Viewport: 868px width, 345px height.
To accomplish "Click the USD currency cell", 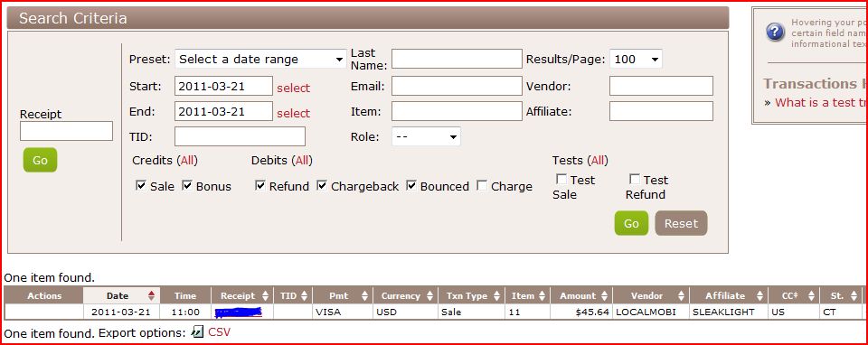I will pyautogui.click(x=406, y=312).
